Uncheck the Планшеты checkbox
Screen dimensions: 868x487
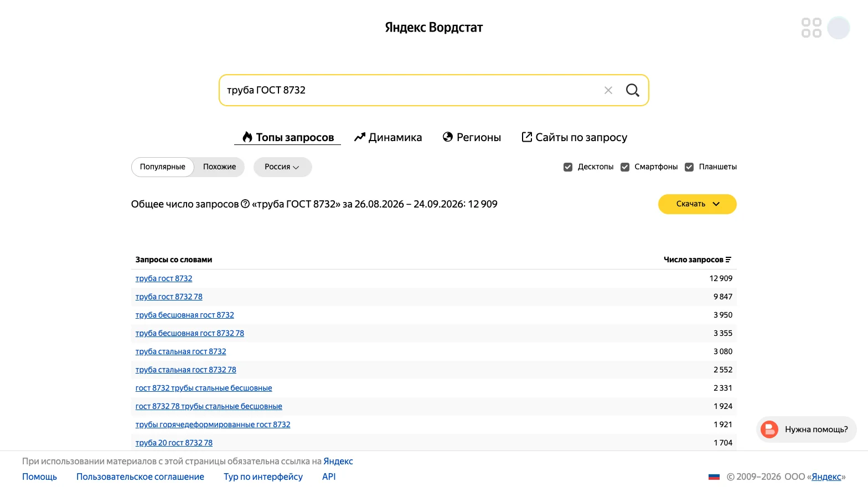(689, 167)
